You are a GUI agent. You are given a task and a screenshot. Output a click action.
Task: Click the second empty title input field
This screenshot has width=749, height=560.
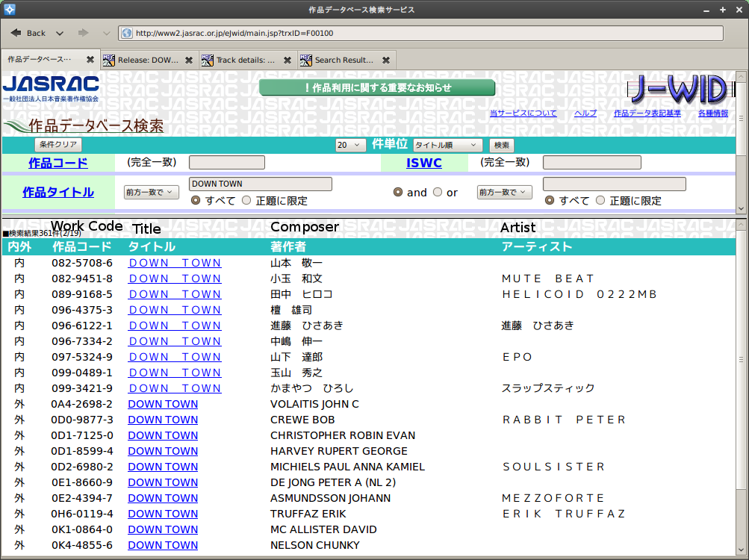coord(615,184)
